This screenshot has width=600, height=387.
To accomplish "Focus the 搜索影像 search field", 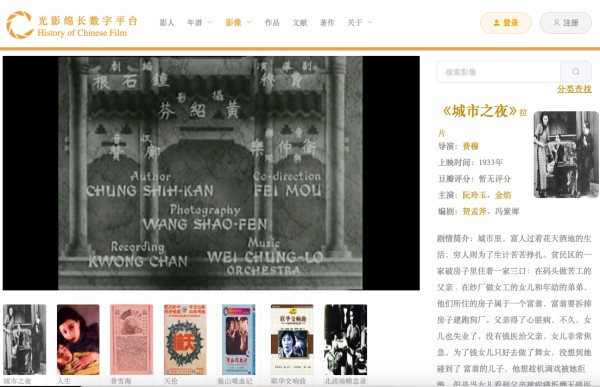I will (498, 72).
